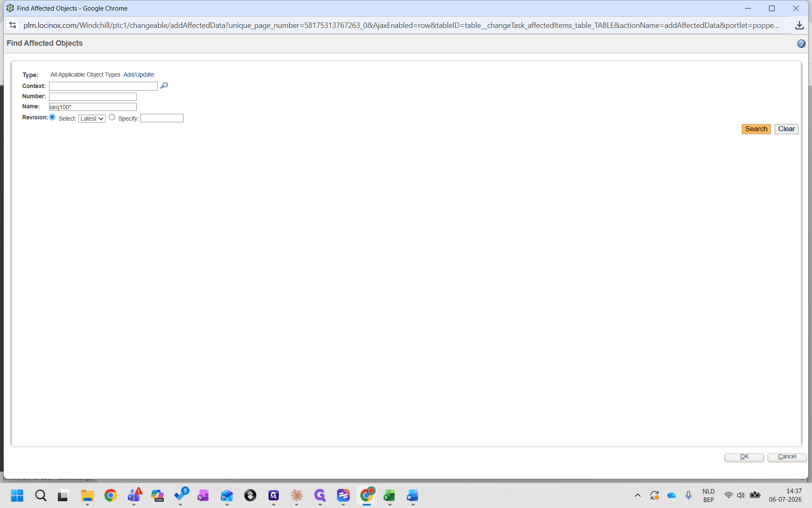Open Task View in the taskbar
This screenshot has height=508, width=812.
click(63, 495)
